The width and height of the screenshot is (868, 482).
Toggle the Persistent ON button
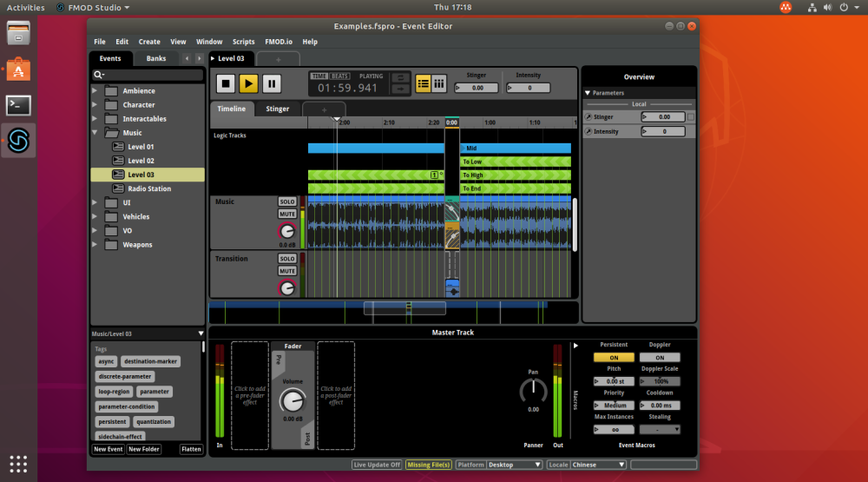click(x=614, y=357)
